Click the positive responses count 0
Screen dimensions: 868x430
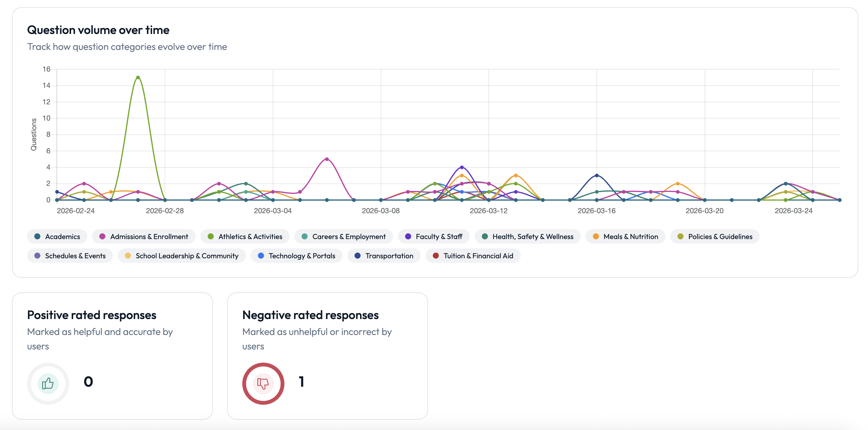click(88, 382)
